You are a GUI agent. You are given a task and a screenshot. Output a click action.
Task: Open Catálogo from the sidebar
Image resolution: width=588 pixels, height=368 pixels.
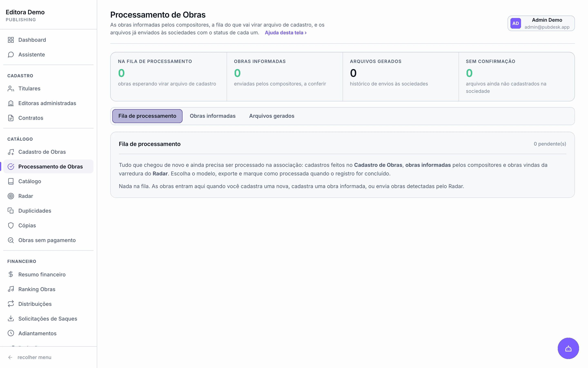tap(48, 181)
